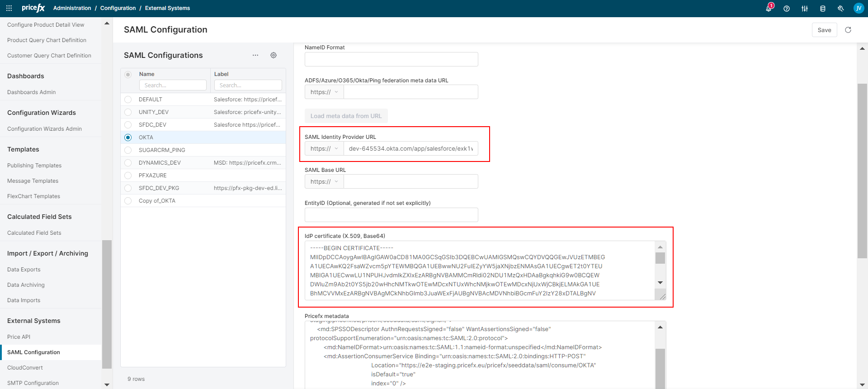This screenshot has height=389, width=868.
Task: Select the SUGARCRM_PING radio button
Action: 128,150
